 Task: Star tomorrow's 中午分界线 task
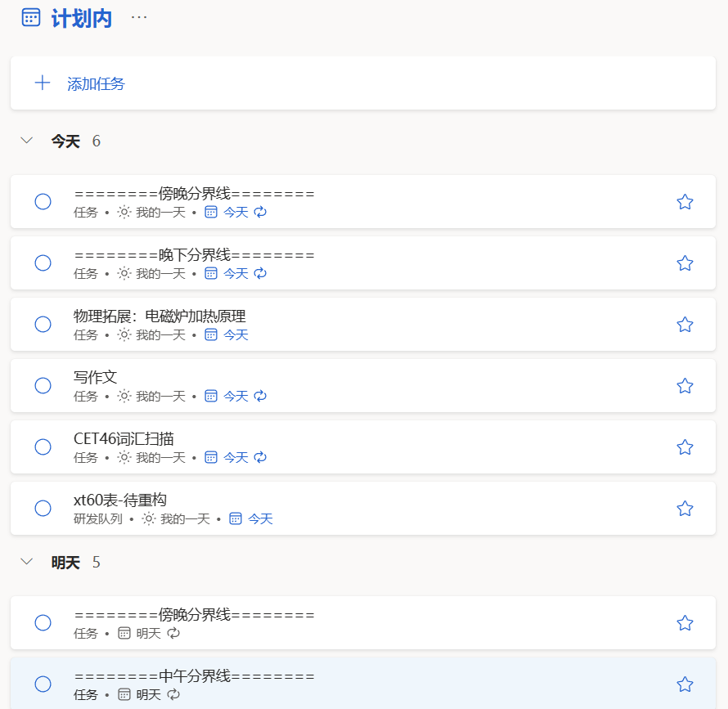685,684
